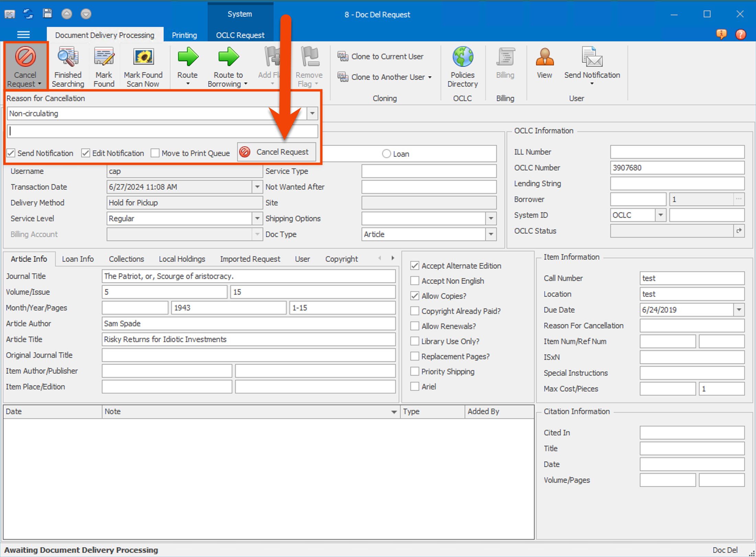Switch to the Printing tab

[x=184, y=35]
